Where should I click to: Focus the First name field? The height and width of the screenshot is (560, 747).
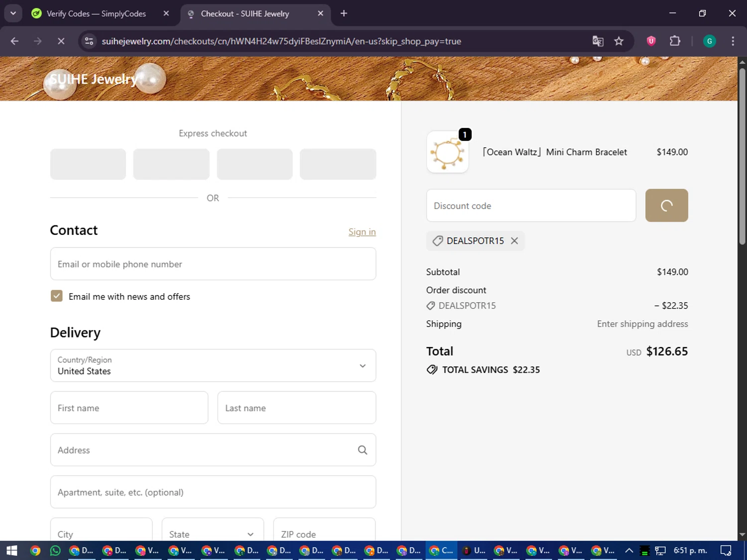point(129,408)
